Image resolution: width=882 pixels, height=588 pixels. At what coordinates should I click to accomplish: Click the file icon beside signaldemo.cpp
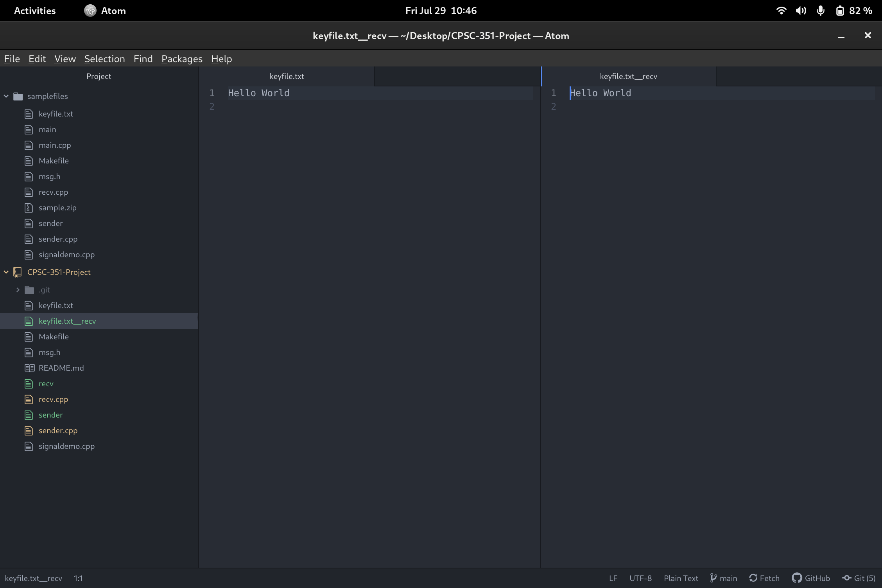pyautogui.click(x=29, y=255)
